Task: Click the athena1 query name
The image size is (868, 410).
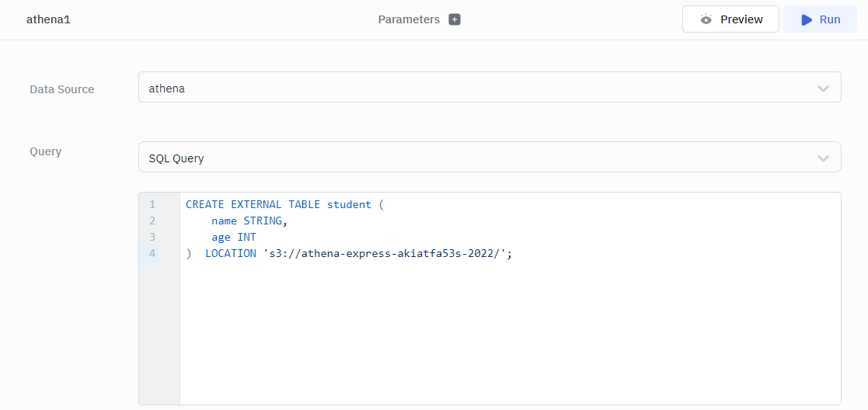Action: (x=48, y=19)
